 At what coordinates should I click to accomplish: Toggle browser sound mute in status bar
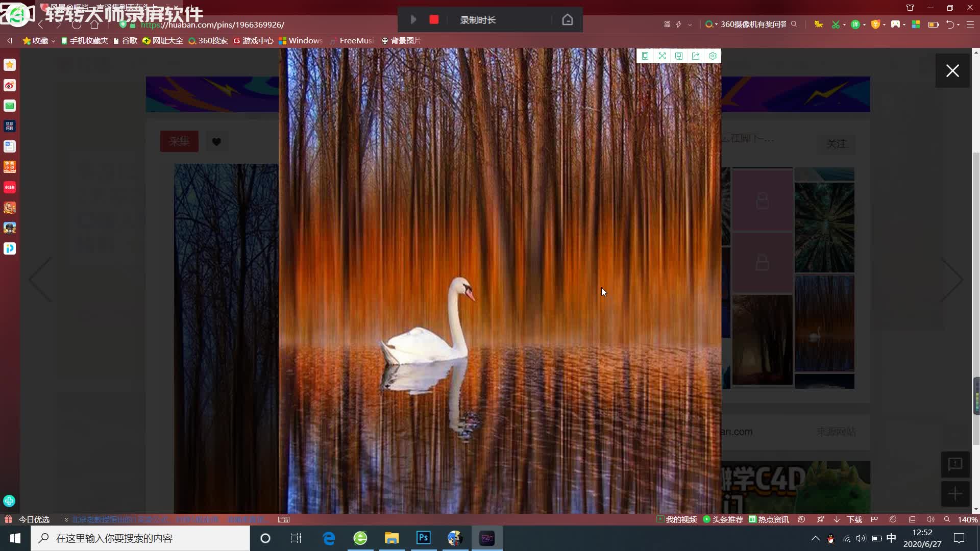click(x=930, y=519)
